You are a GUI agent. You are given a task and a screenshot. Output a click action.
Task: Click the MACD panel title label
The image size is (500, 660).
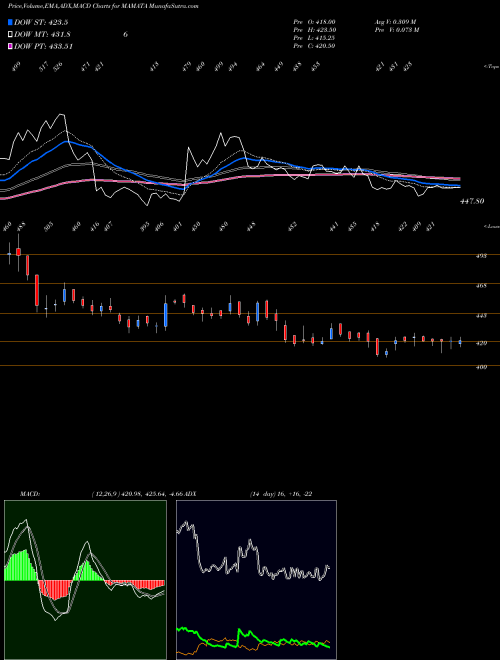coord(29,494)
